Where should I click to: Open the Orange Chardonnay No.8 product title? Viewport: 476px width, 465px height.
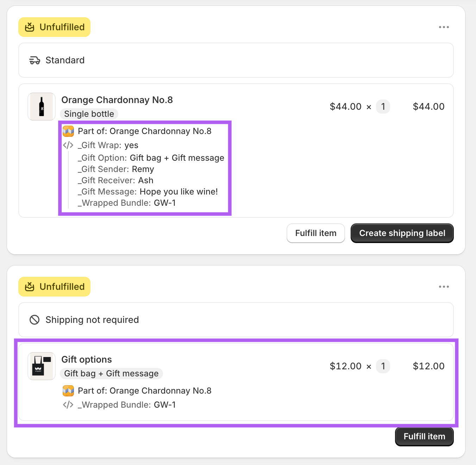click(x=117, y=100)
